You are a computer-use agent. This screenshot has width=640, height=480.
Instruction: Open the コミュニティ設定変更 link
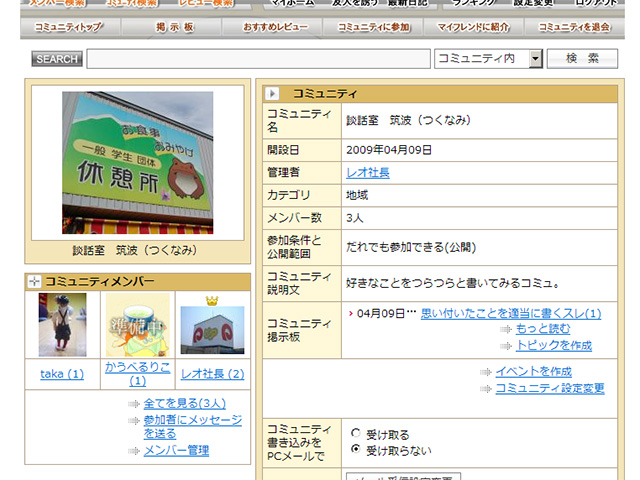pyautogui.click(x=550, y=388)
